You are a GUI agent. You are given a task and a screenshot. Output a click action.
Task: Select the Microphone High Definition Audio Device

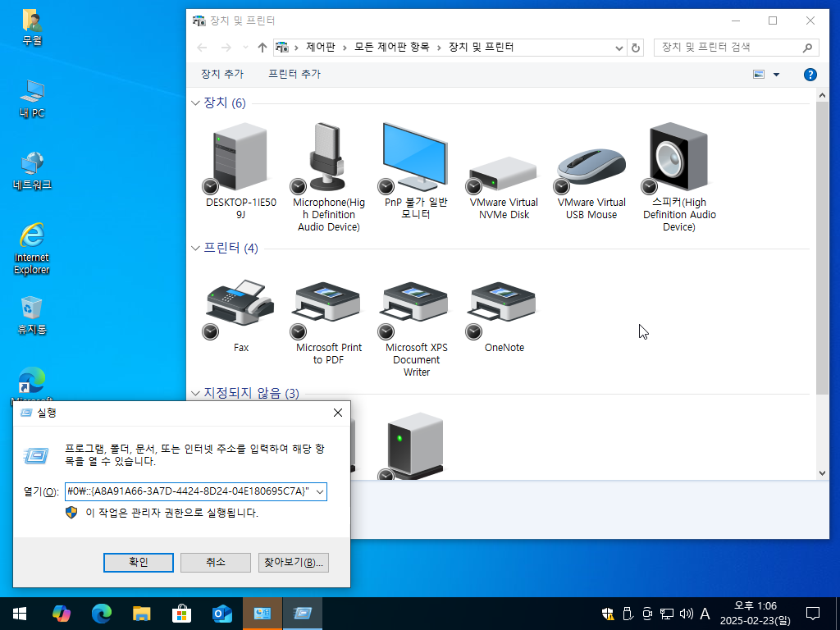(328, 157)
